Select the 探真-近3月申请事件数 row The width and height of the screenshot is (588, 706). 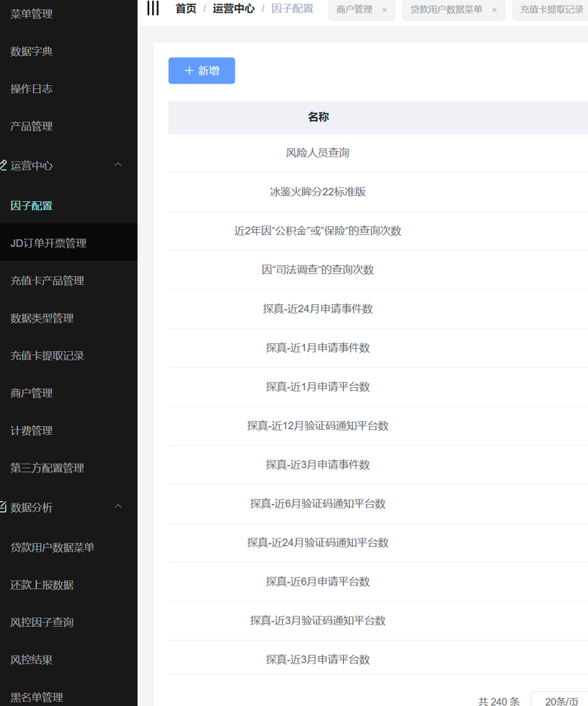pyautogui.click(x=378, y=464)
